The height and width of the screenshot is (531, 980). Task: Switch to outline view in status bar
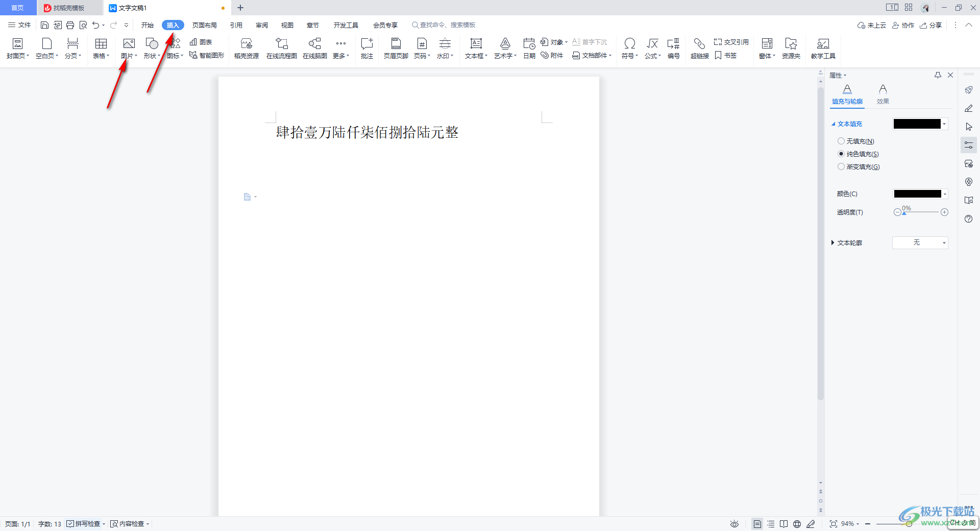tap(771, 524)
